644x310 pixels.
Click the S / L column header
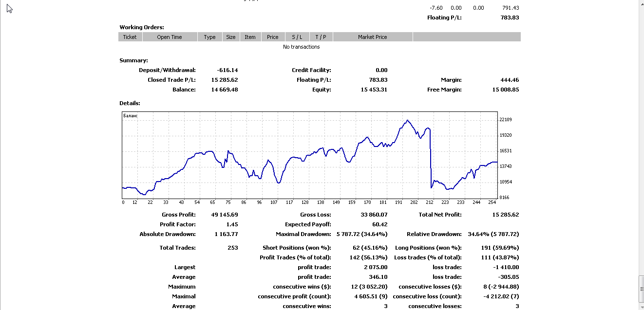tap(297, 37)
